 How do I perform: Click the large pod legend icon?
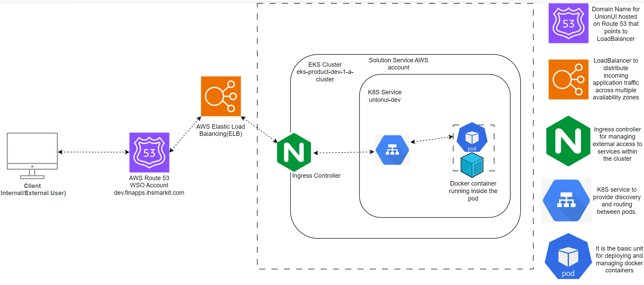[x=568, y=256]
